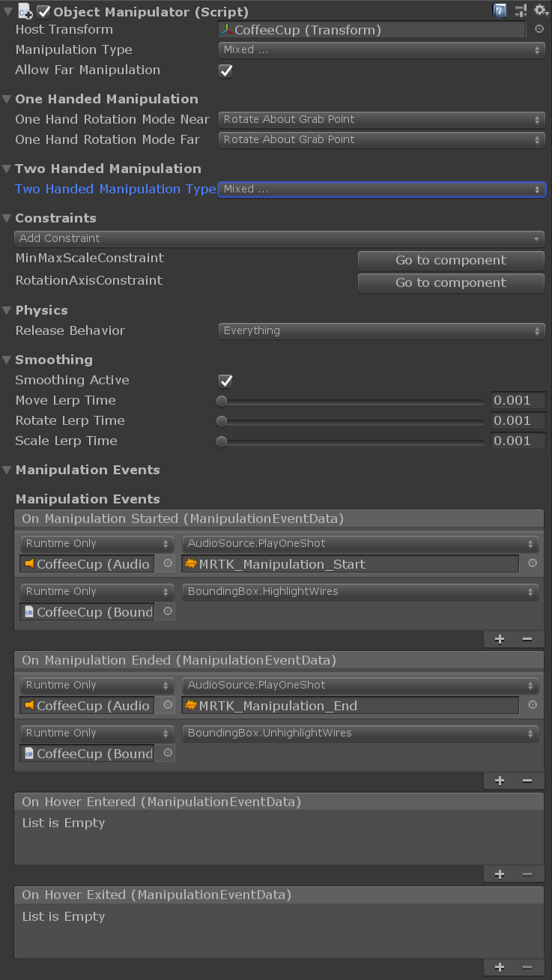Collapse the Constraints section
The image size is (552, 980).
point(7,219)
